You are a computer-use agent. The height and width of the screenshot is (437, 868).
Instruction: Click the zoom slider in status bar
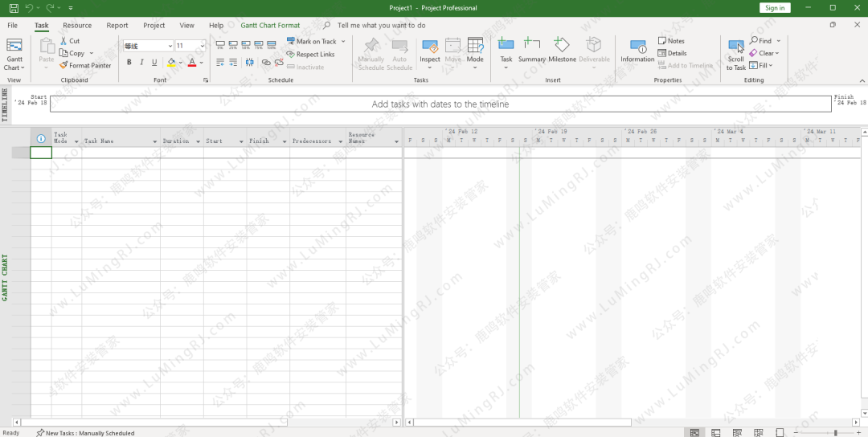point(835,433)
